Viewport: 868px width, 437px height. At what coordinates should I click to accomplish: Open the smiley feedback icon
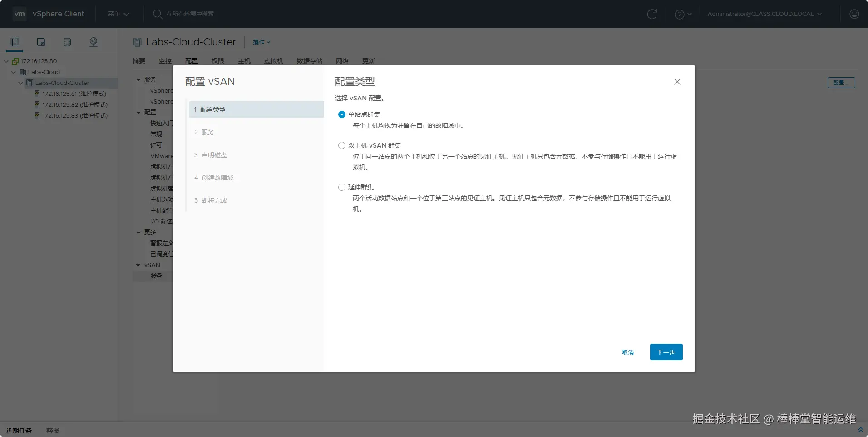854,14
